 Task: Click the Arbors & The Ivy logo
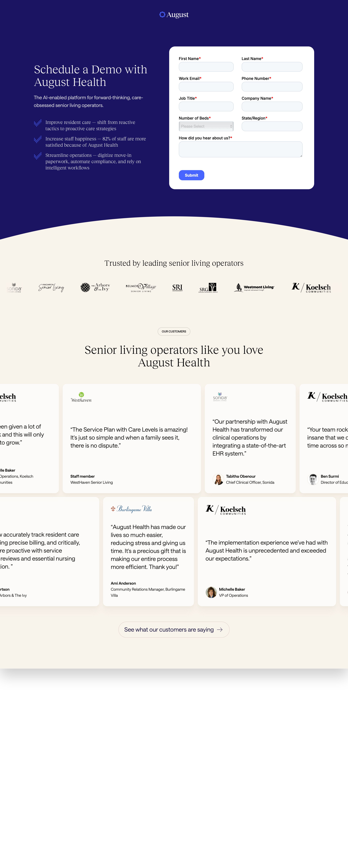pos(95,287)
